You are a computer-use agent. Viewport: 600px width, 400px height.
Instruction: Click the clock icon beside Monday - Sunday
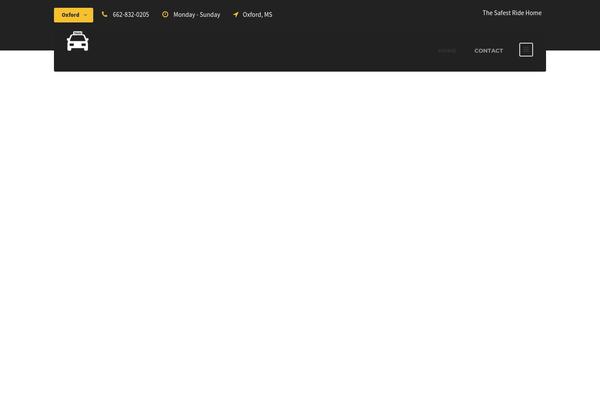click(165, 14)
